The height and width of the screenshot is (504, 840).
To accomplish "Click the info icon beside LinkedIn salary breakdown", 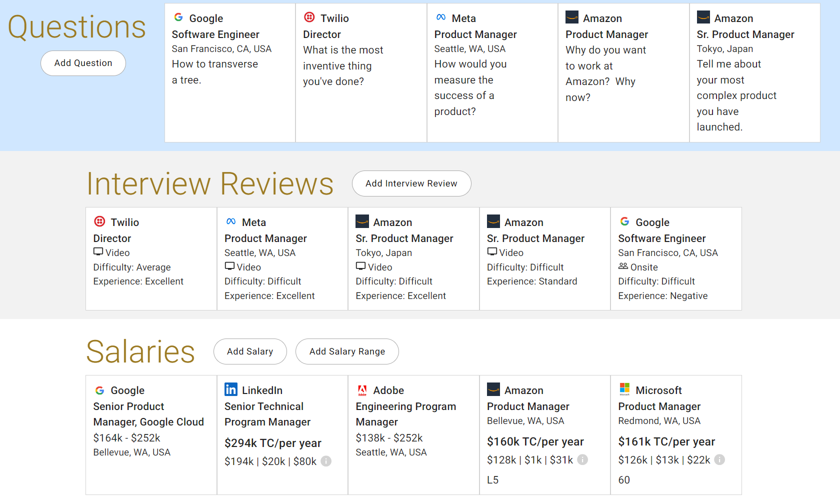I will point(326,461).
